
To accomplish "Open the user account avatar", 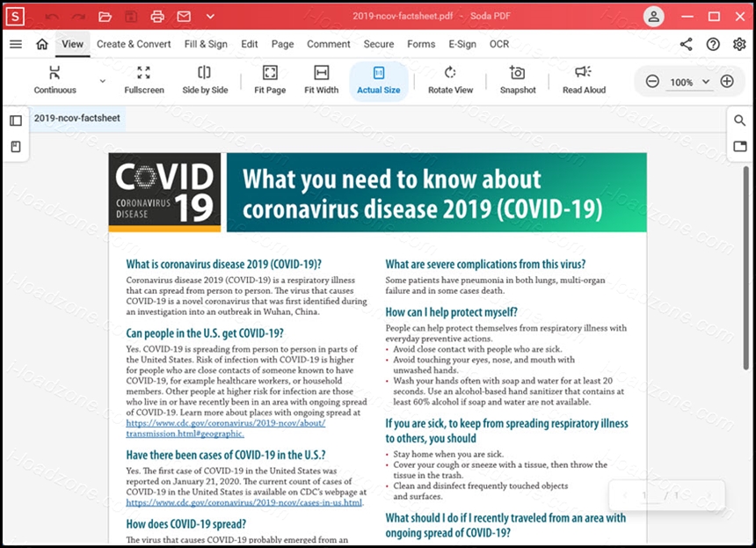I will click(x=653, y=17).
